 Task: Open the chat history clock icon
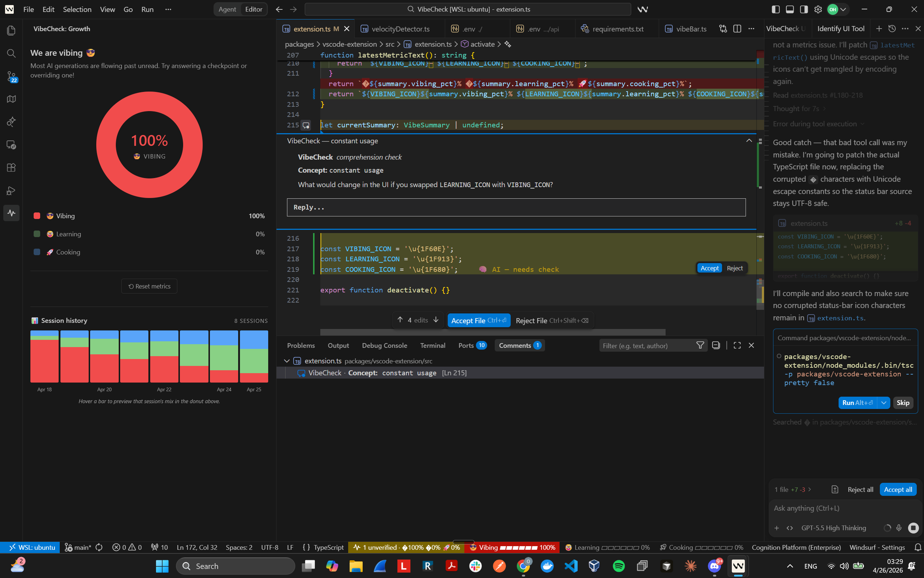coord(892,29)
